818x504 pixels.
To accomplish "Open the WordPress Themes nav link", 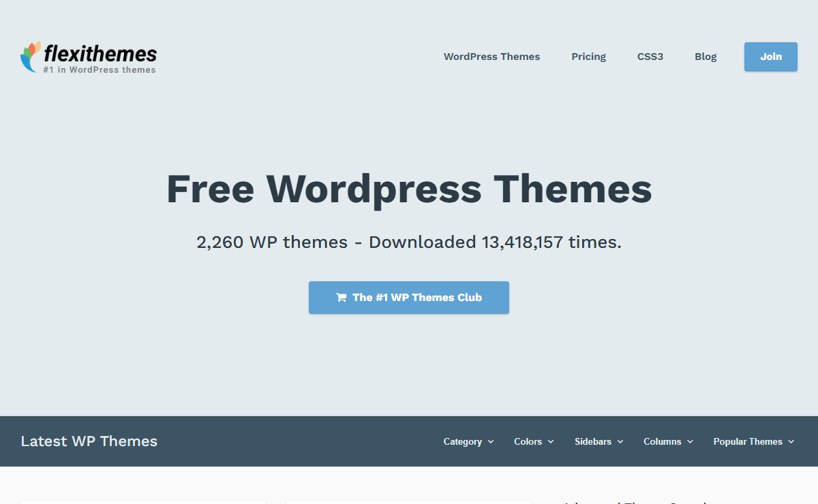I will (x=491, y=57).
